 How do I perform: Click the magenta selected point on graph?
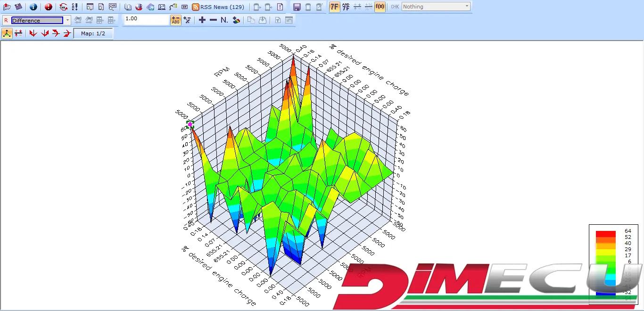pos(190,124)
